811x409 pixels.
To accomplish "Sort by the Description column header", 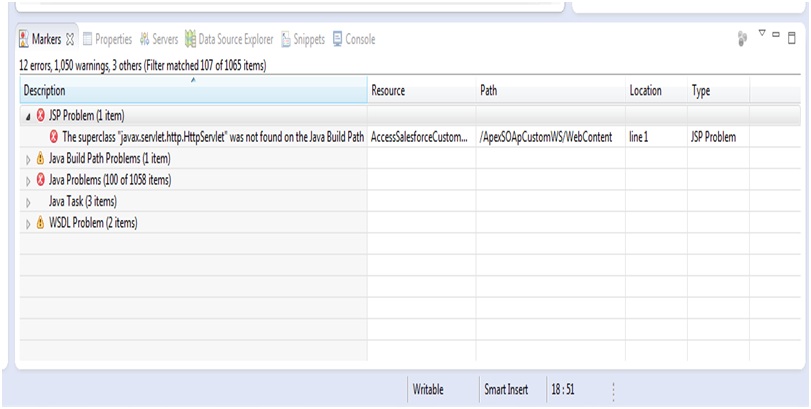I will 194,90.
